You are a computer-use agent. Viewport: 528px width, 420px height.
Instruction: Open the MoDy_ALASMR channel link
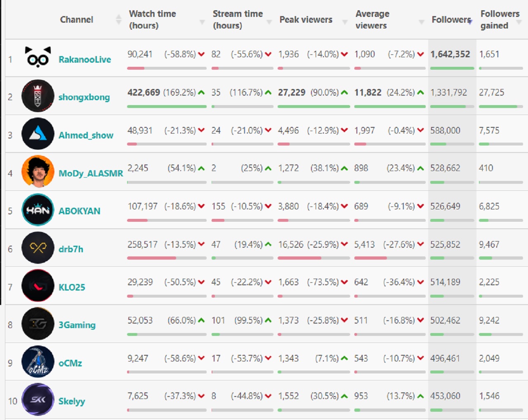point(91,173)
